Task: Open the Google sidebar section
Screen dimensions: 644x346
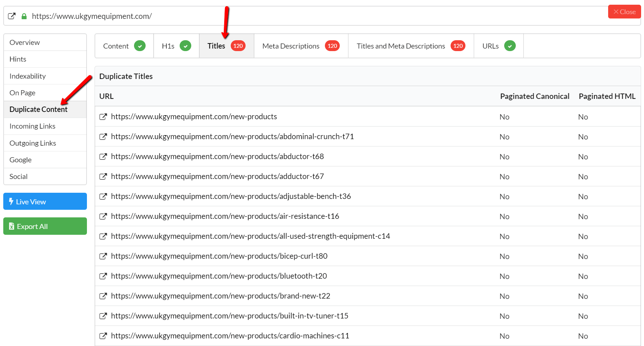Action: (45, 160)
